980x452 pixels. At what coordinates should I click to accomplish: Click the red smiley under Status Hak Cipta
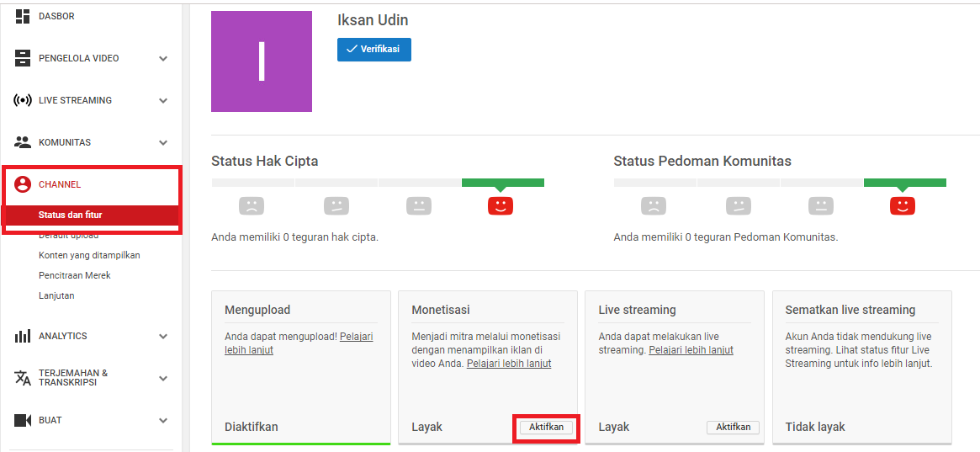click(500, 205)
